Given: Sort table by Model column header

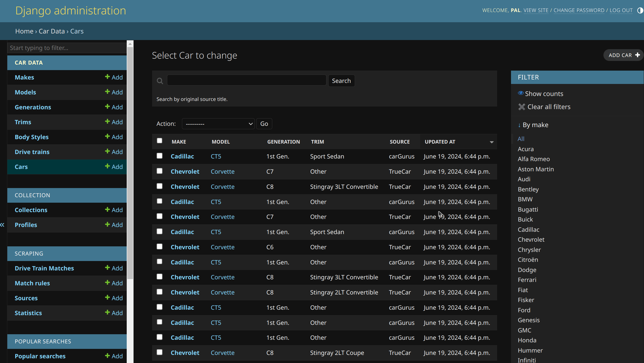Looking at the screenshot, I should 221,142.
